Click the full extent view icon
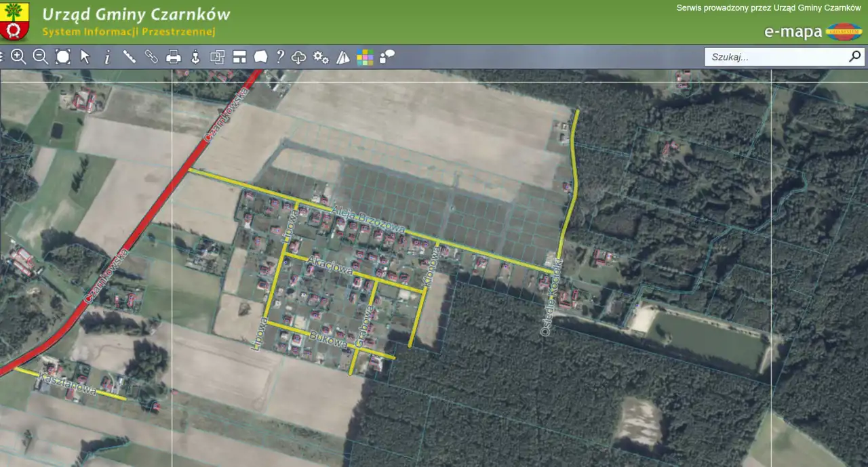 pyautogui.click(x=63, y=57)
